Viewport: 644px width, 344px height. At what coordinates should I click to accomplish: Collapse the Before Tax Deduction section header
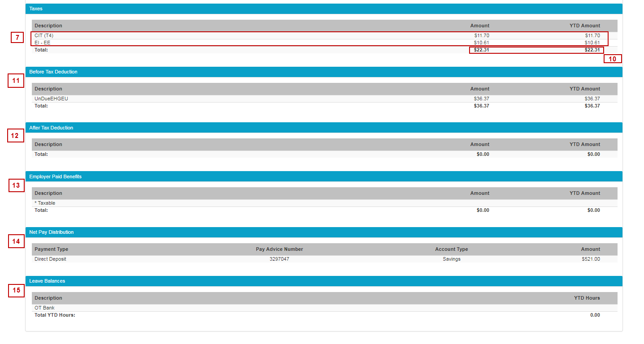53,72
